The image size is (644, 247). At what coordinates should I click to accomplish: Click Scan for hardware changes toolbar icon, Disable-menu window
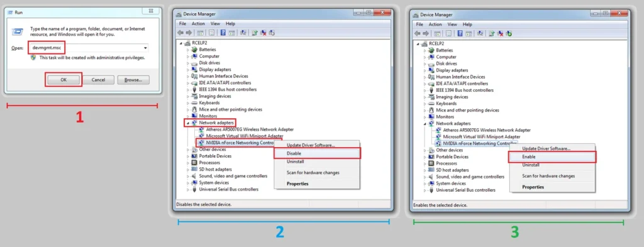click(243, 33)
